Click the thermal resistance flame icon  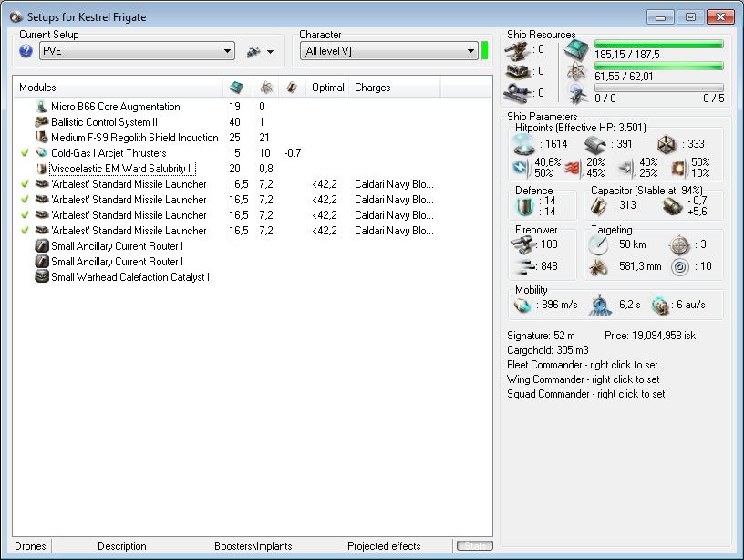(x=573, y=168)
